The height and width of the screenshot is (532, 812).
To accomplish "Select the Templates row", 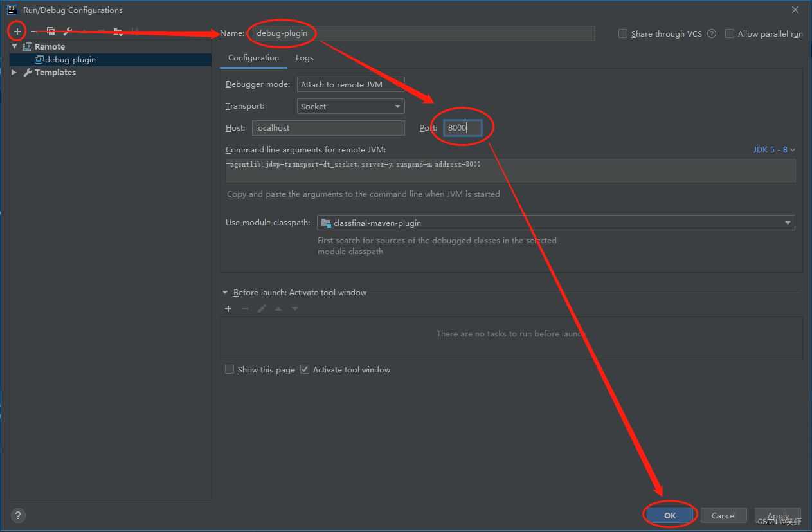I will pyautogui.click(x=111, y=73).
